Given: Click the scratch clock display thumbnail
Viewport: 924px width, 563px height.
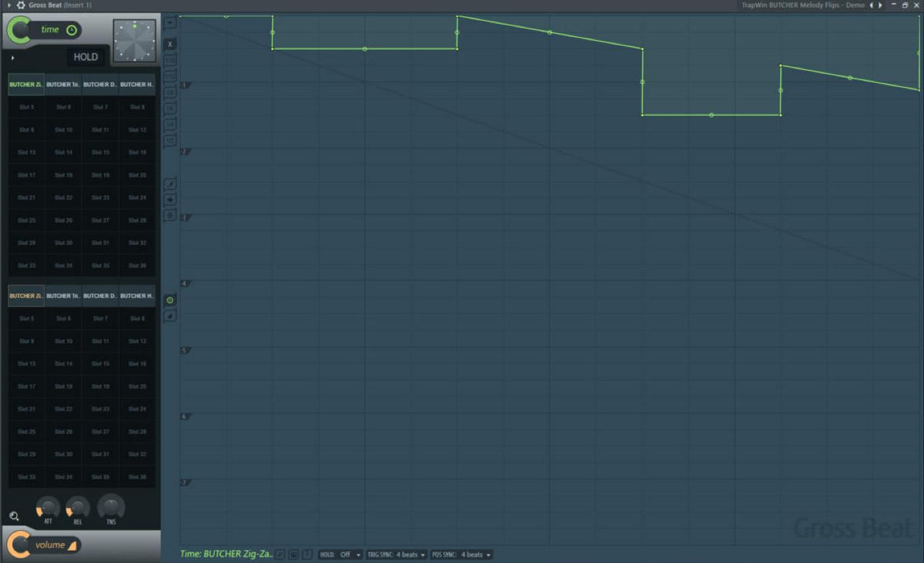Looking at the screenshot, I should [x=134, y=40].
